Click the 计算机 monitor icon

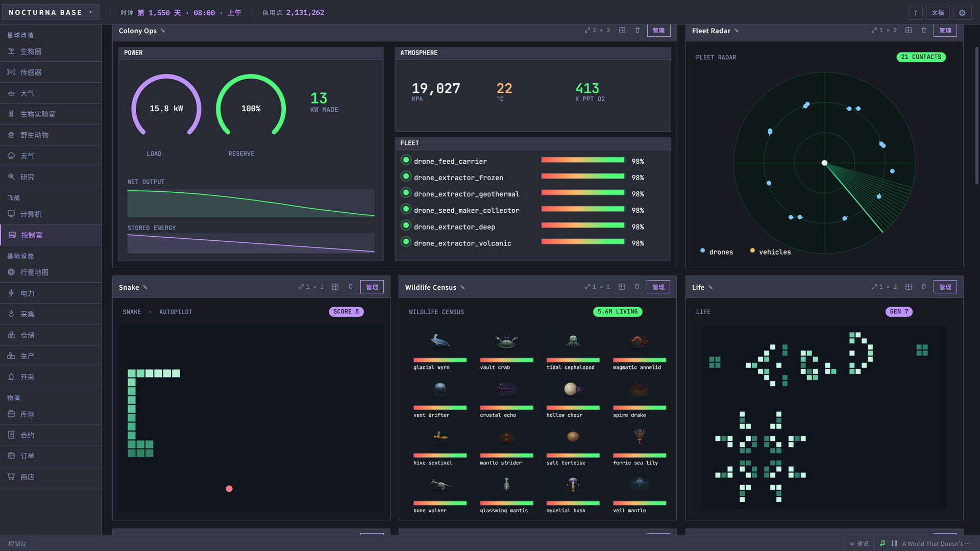11,214
